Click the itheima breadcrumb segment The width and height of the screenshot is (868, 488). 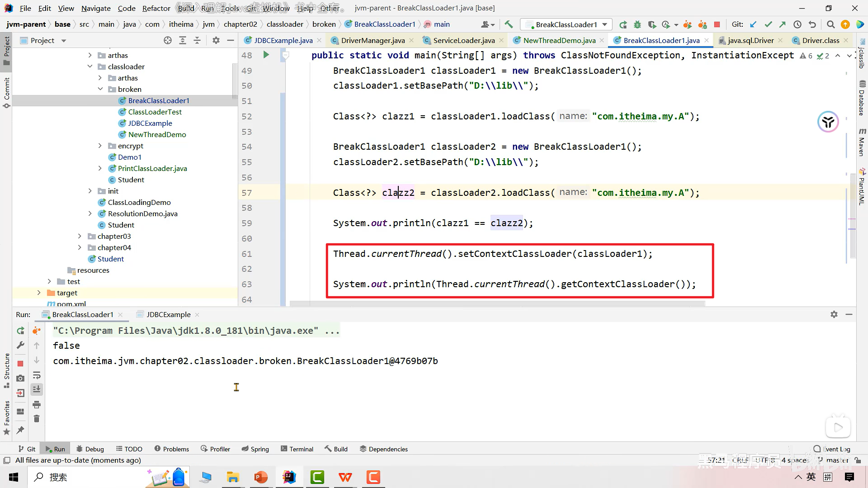pos(181,24)
